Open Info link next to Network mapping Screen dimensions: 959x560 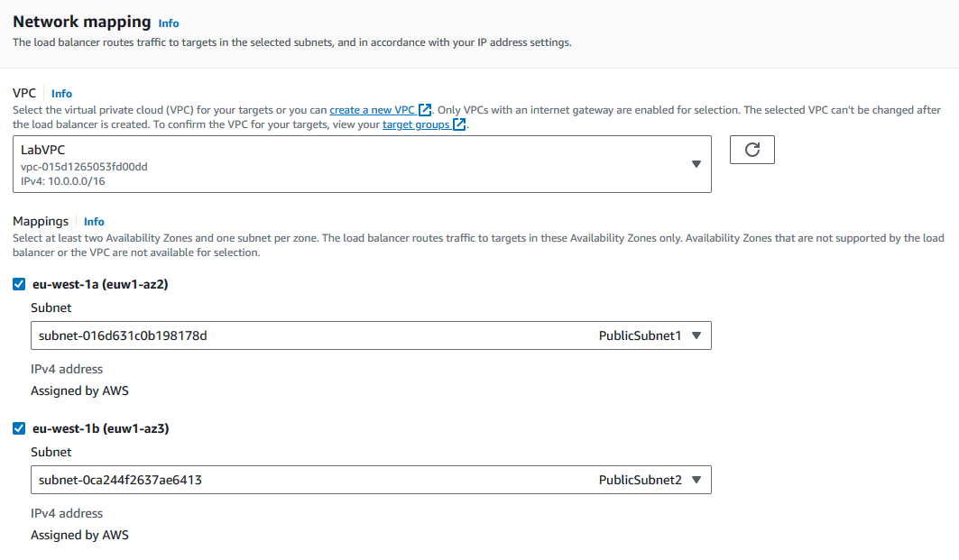click(169, 23)
